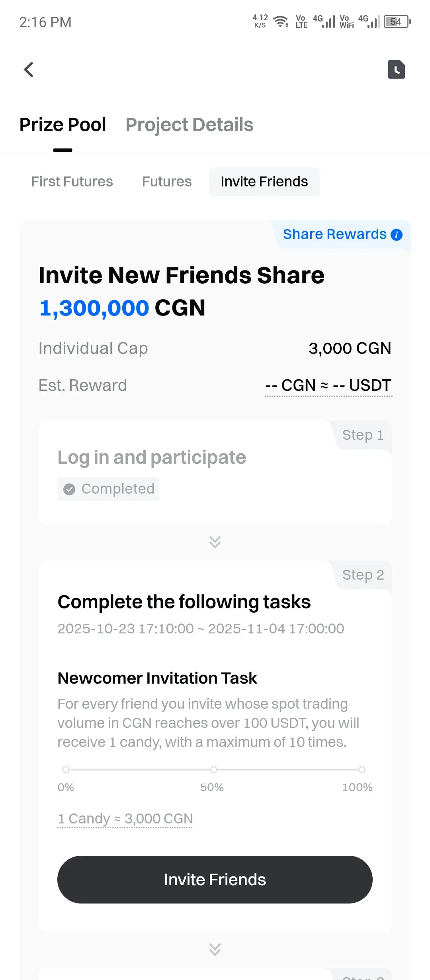This screenshot has width=430, height=980.
Task: Open the Share Rewards link
Action: click(334, 234)
